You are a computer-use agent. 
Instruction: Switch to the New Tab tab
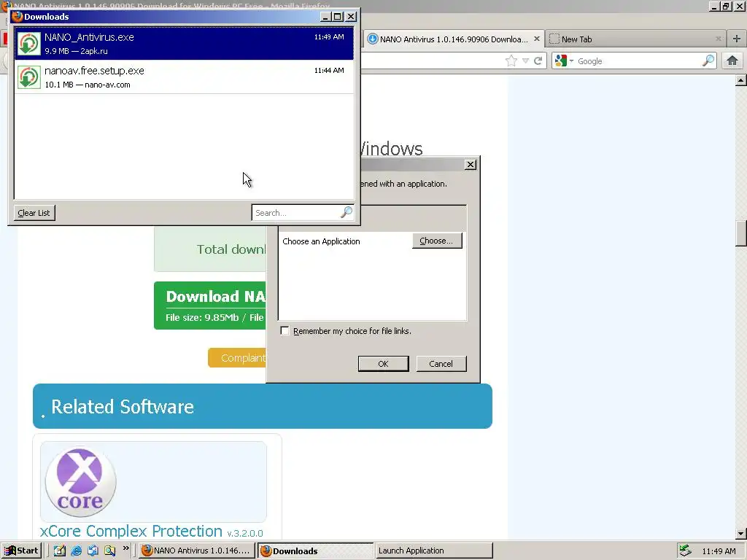pos(635,39)
